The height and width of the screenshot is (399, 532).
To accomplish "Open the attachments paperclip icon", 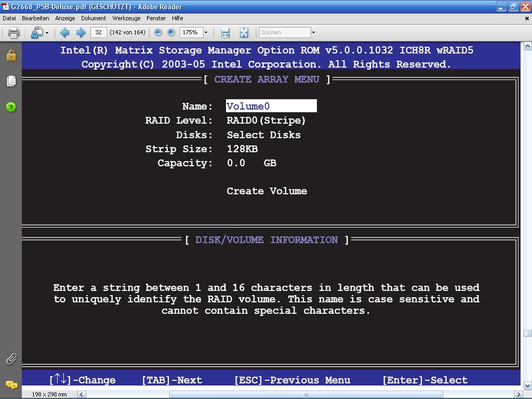I will [11, 359].
